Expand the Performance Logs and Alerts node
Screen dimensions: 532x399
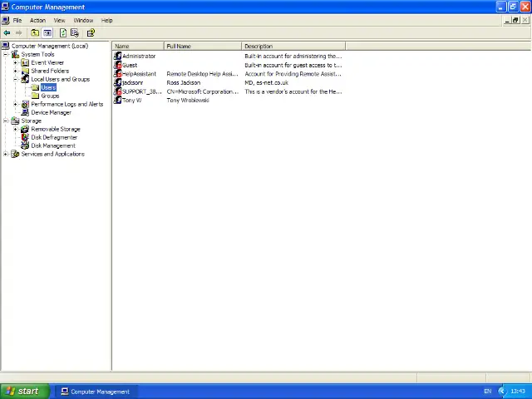(x=15, y=104)
